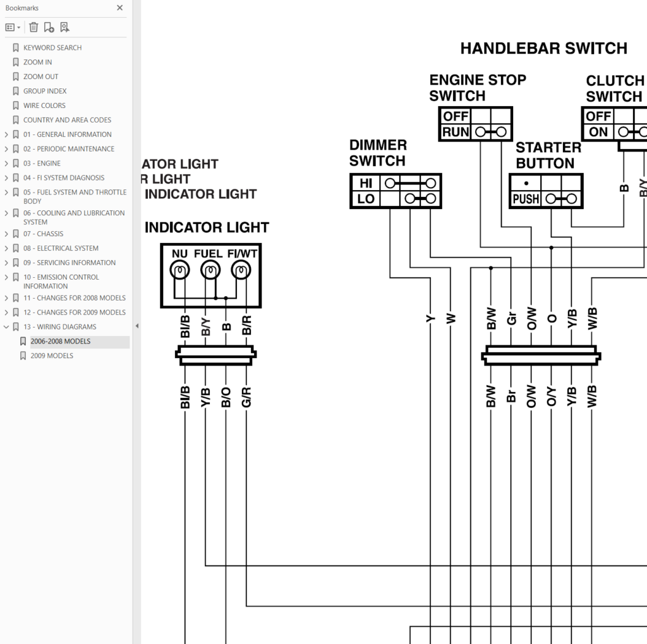Image resolution: width=647 pixels, height=644 pixels.
Task: Click the O/Y wire label
Action: coord(552,397)
